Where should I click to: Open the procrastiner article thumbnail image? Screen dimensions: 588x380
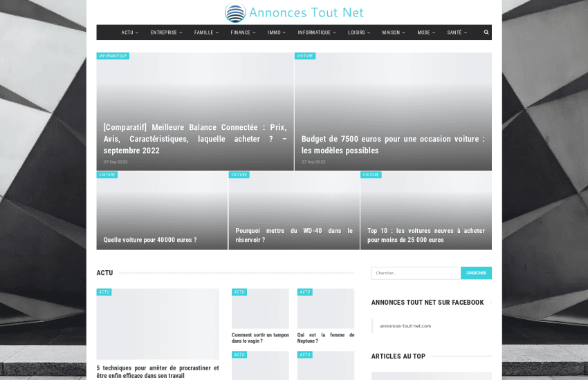point(158,324)
